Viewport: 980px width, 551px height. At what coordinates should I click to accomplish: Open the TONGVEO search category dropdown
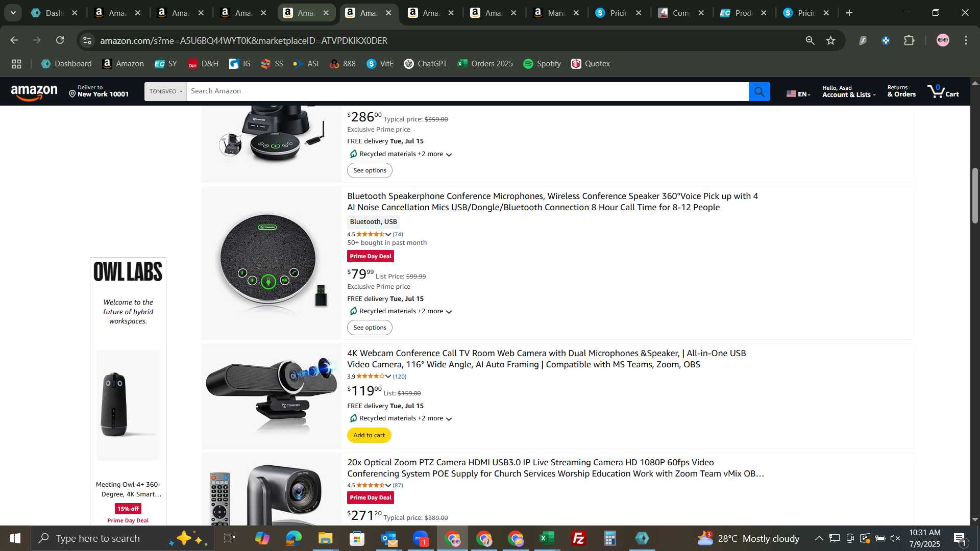[x=165, y=91]
